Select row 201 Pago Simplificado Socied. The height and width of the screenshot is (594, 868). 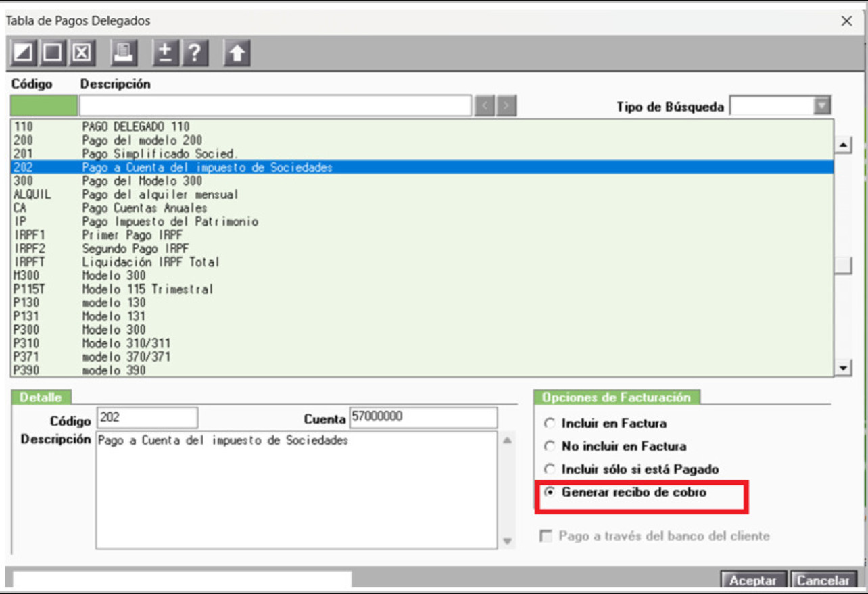click(422, 153)
